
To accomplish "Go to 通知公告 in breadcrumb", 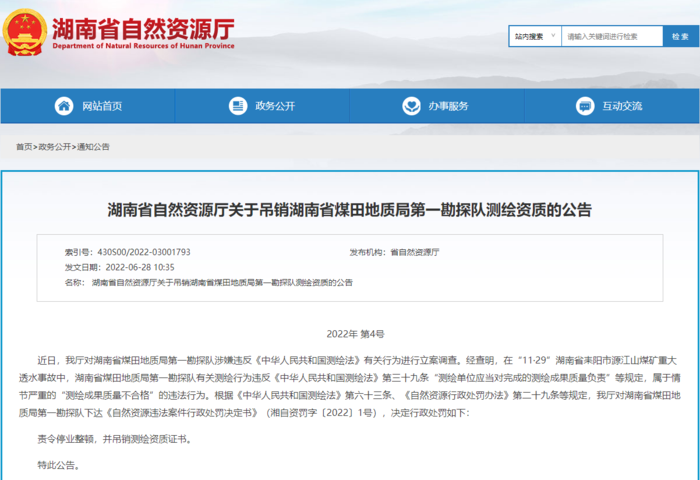I will [93, 147].
